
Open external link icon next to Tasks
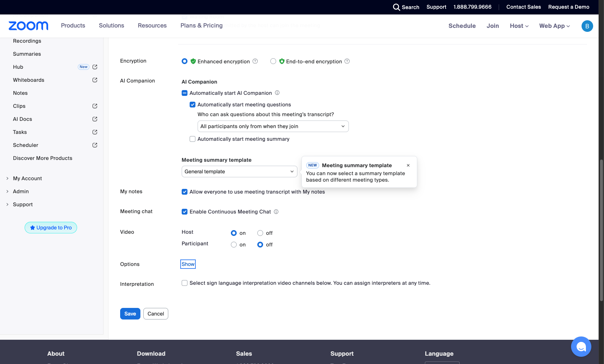[95, 132]
